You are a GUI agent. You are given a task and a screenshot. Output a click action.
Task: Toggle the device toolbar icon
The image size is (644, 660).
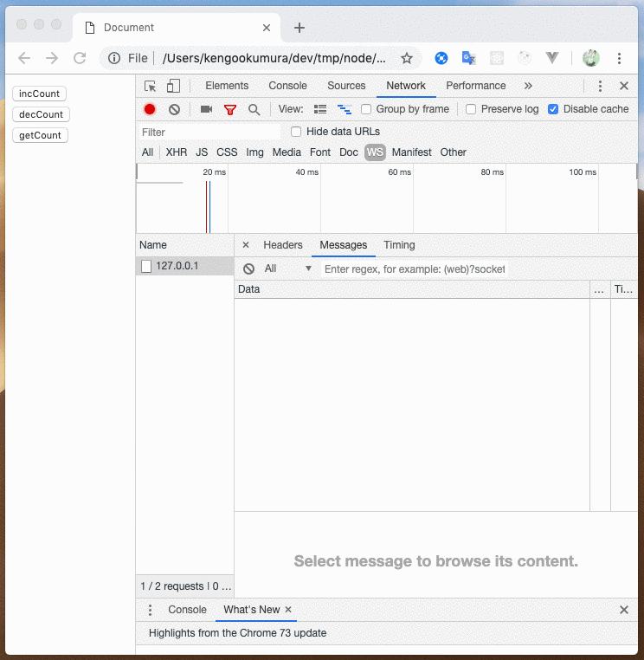coord(173,86)
